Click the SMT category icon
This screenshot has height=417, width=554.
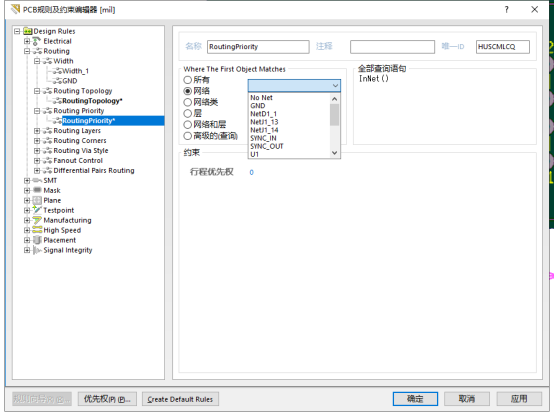pos(37,181)
